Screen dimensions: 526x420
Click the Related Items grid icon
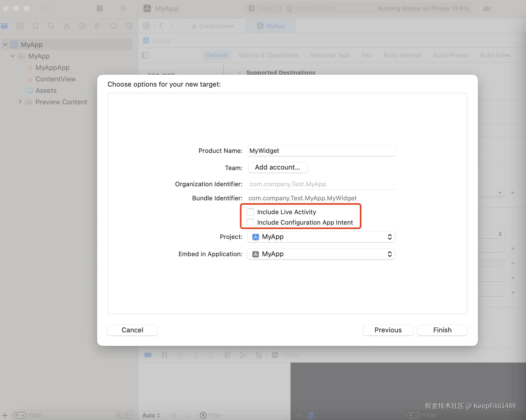146,26
